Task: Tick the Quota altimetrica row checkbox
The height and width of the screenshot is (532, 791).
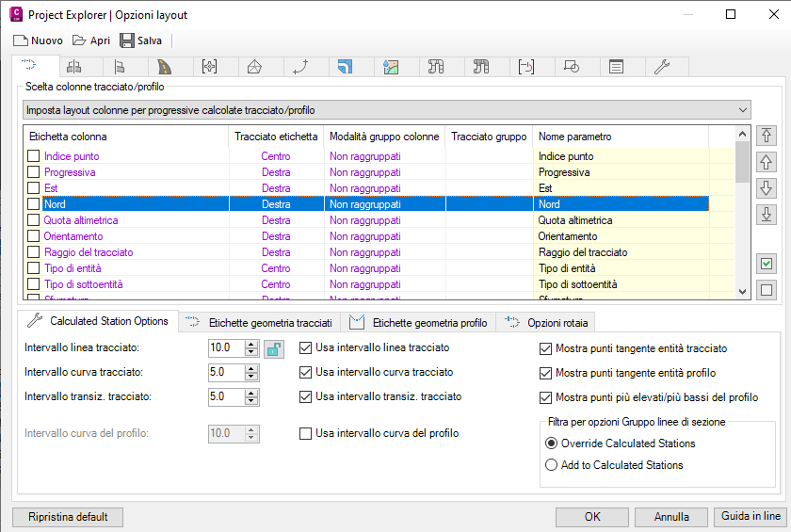Action: click(x=33, y=220)
